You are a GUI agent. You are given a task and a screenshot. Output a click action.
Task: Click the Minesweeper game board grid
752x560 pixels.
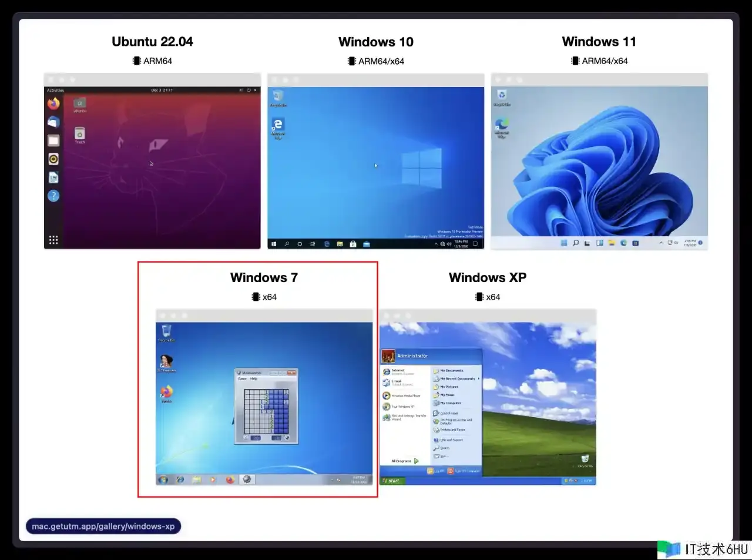pos(266,411)
